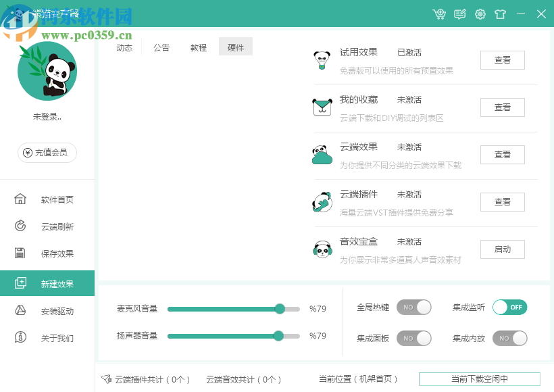Enable the 全局热键 toggle
This screenshot has height=392, width=554.
(414, 308)
